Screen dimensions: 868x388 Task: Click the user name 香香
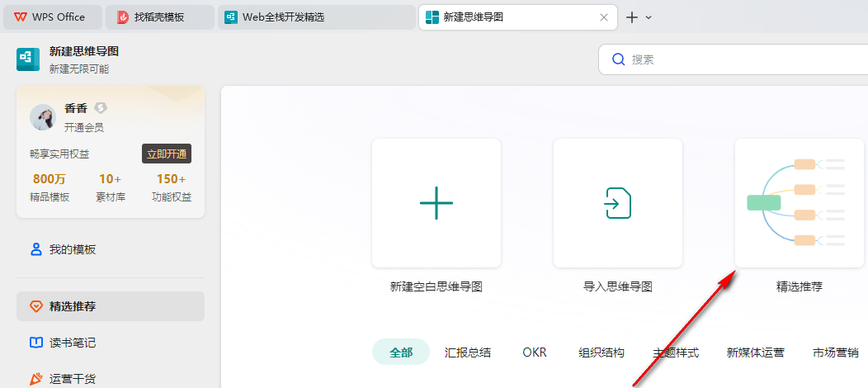[x=76, y=108]
